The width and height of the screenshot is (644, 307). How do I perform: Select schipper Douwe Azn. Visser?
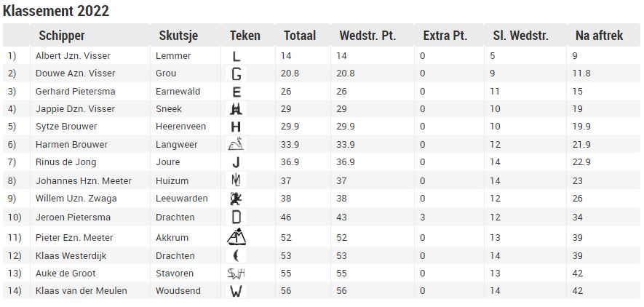point(76,73)
